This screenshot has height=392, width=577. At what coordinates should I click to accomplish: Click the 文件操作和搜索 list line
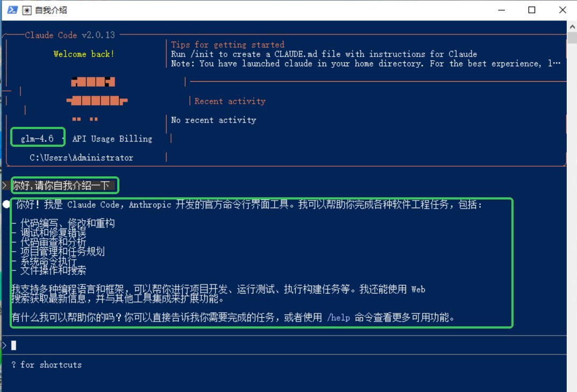[49, 270]
